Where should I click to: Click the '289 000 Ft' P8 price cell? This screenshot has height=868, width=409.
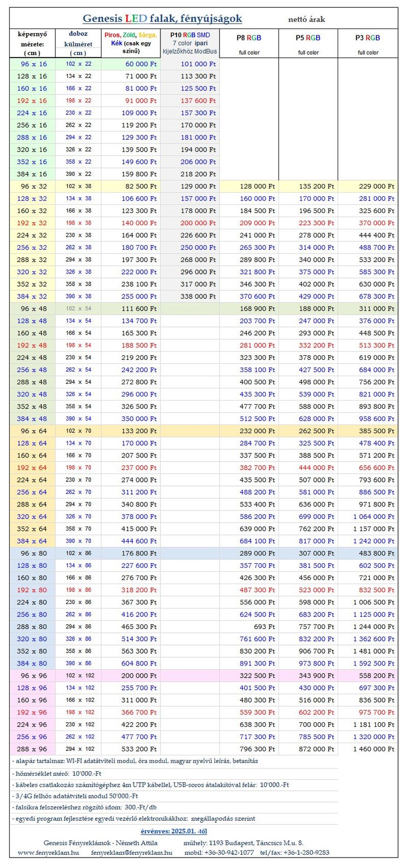tap(249, 553)
